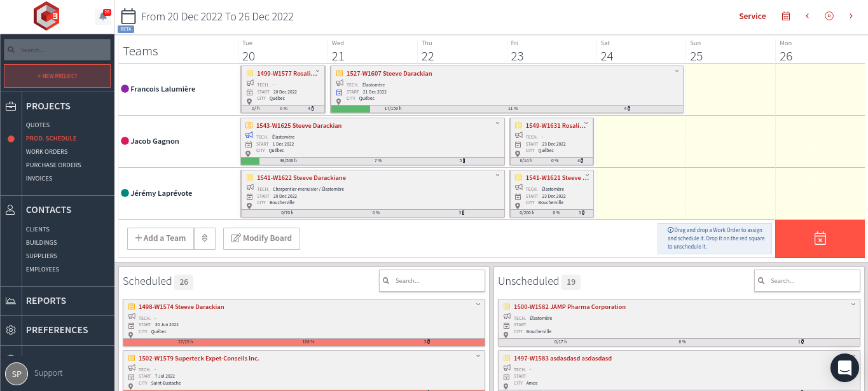The image size is (868, 391).
Task: Click the red 108% progress bar on card 1498-W1574
Action: click(304, 342)
